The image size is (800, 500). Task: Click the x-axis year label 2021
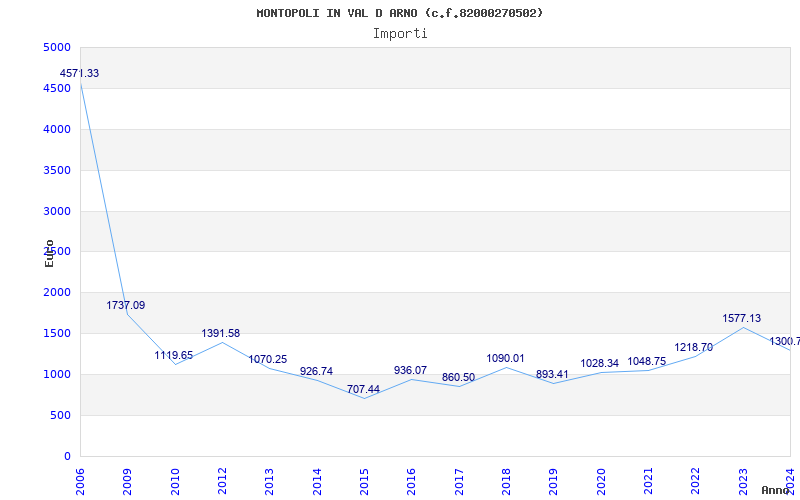[x=648, y=482]
